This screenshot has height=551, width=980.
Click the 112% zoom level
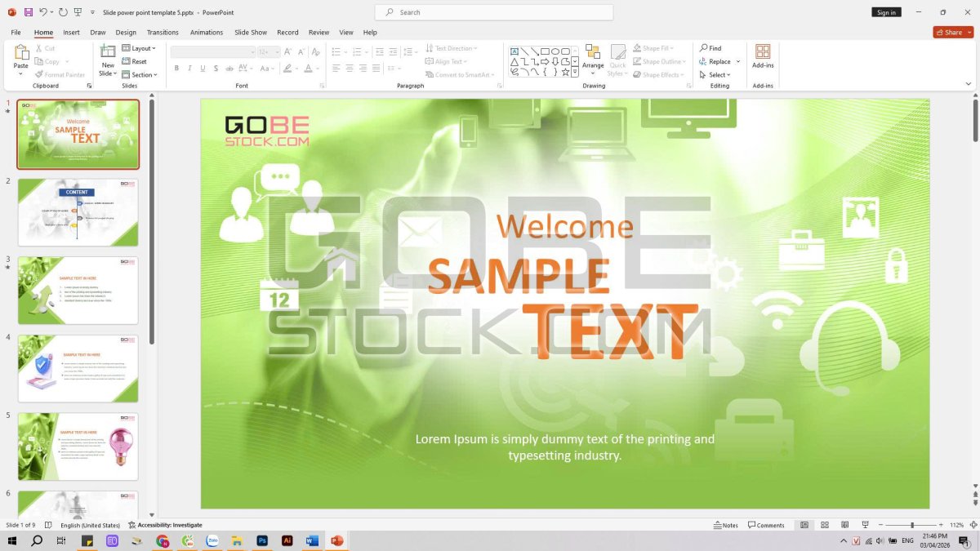coord(956,525)
